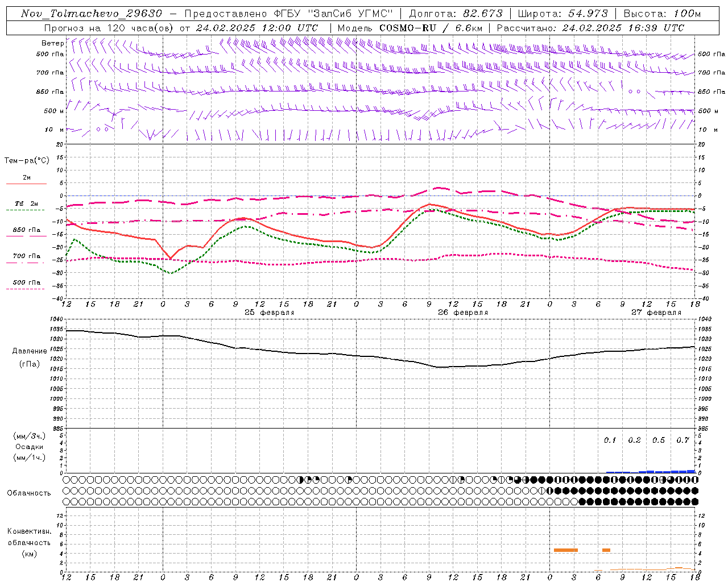Select the (мм/1ч.) precipitation unit label
The width and height of the screenshot is (728, 582).
tap(30, 458)
